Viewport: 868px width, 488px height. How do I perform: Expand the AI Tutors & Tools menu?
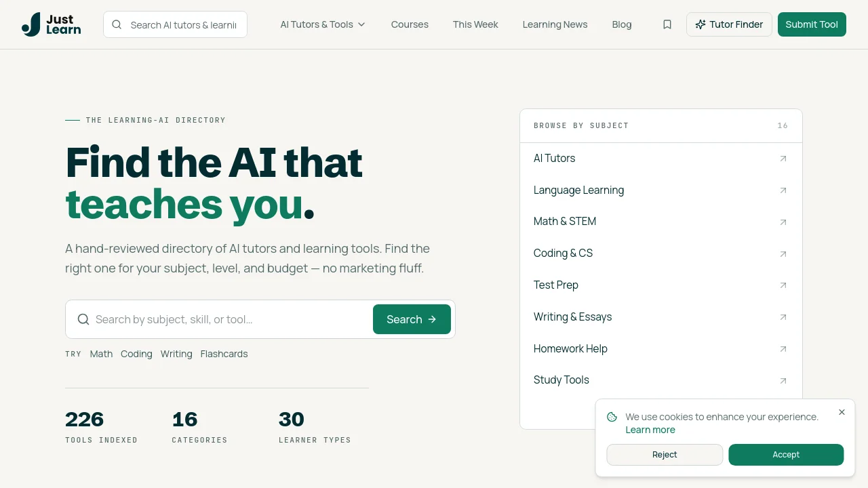coord(323,24)
